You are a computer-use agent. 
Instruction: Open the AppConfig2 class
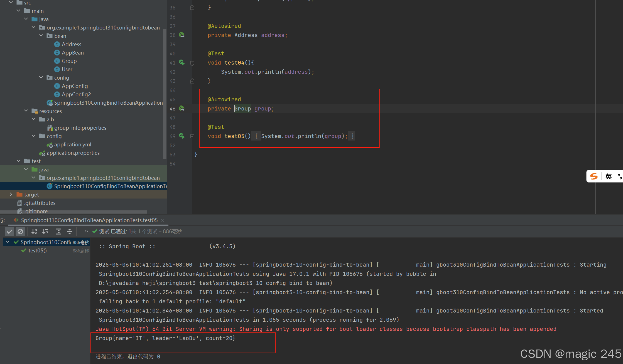coord(76,94)
